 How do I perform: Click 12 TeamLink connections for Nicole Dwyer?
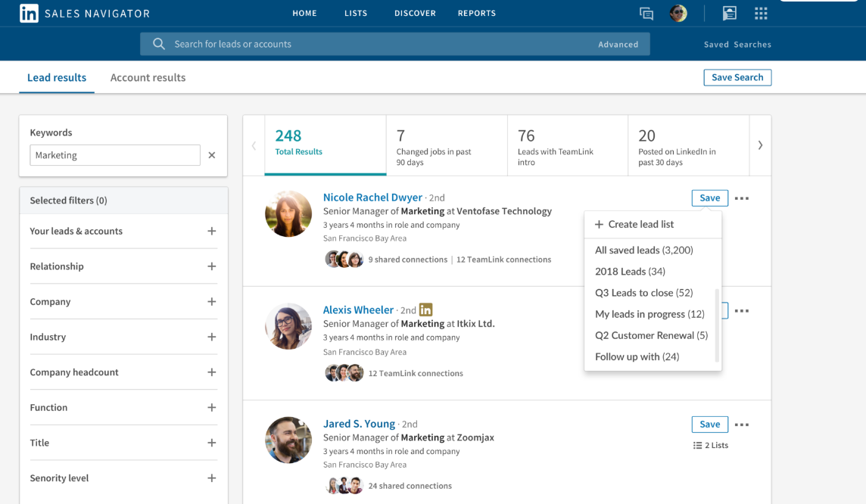(503, 260)
